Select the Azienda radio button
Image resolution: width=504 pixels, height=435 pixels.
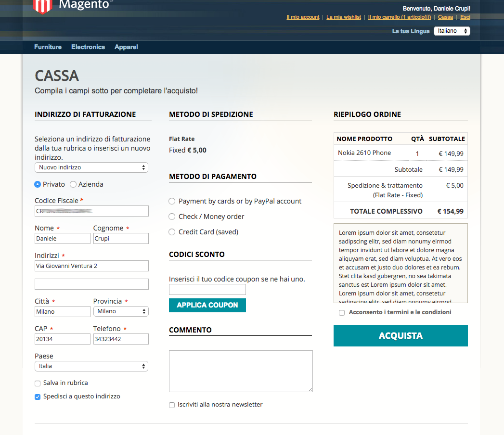pyautogui.click(x=73, y=184)
